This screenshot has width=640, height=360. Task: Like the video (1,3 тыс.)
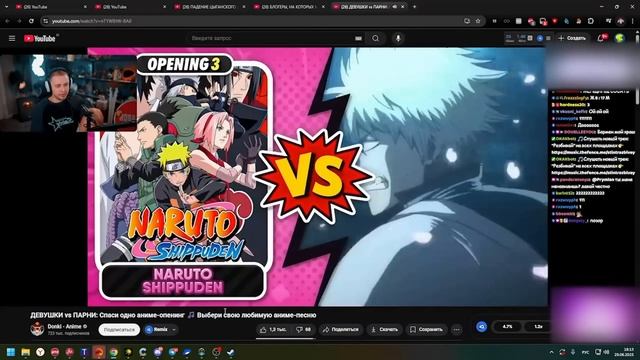[273, 329]
